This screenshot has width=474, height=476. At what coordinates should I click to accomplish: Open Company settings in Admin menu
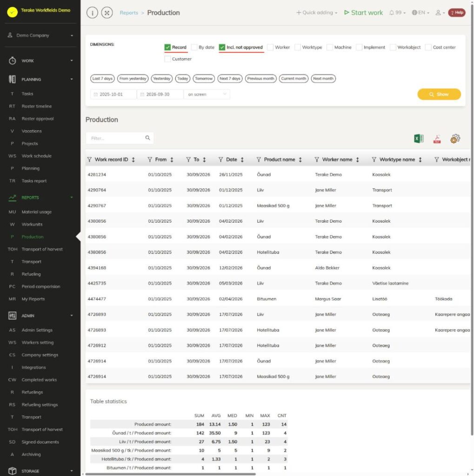pos(40,355)
